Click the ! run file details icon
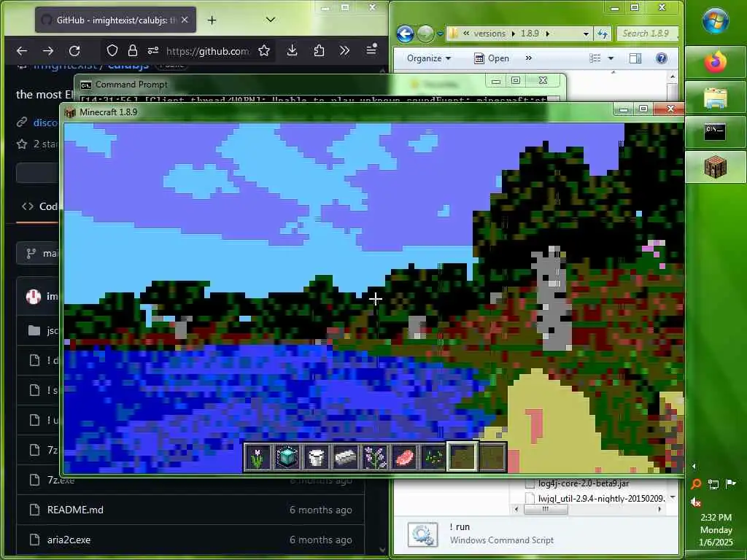Viewport: 747px width, 560px height. click(x=422, y=535)
